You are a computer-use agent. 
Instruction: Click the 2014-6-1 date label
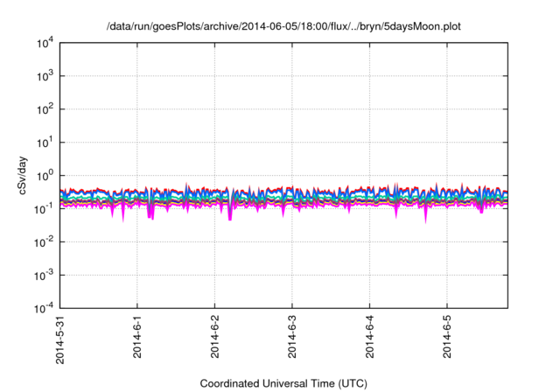pyautogui.click(x=137, y=337)
